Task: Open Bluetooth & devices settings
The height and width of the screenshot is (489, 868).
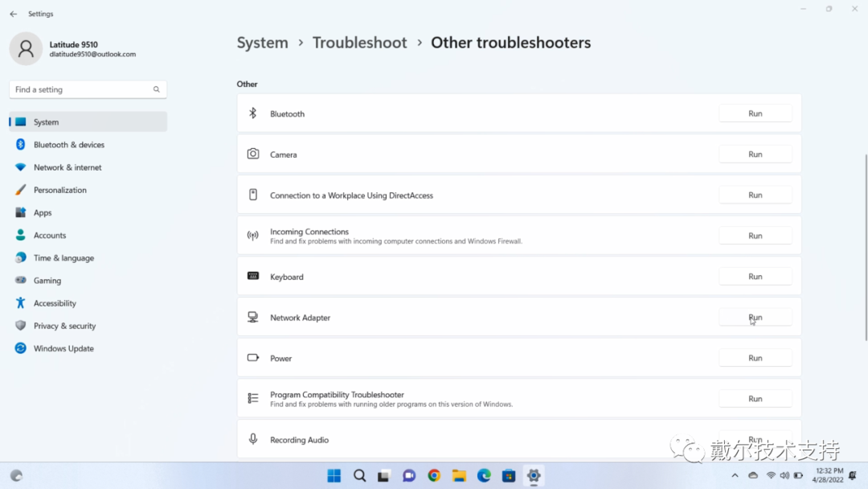Action: click(88, 145)
